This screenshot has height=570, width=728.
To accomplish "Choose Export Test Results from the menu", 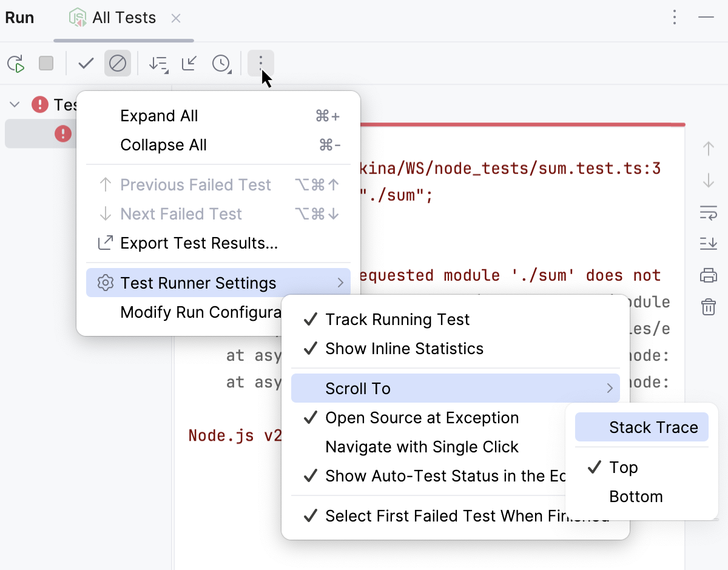I will coord(200,243).
